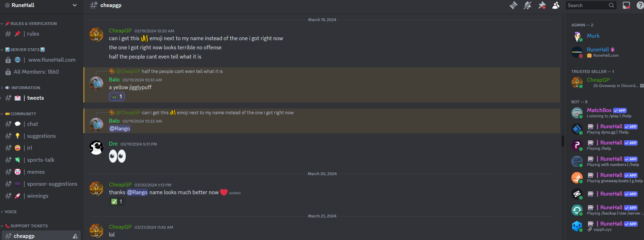The width and height of the screenshot is (644, 240).
Task: Toggle the MatchBox bot member entry
Action: [607, 113]
